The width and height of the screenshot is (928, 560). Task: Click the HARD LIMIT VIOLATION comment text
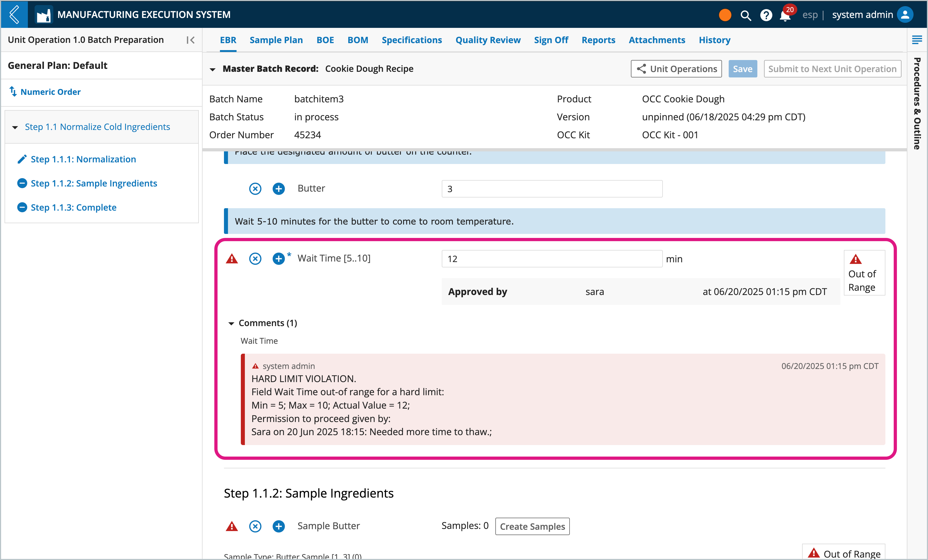pos(304,379)
